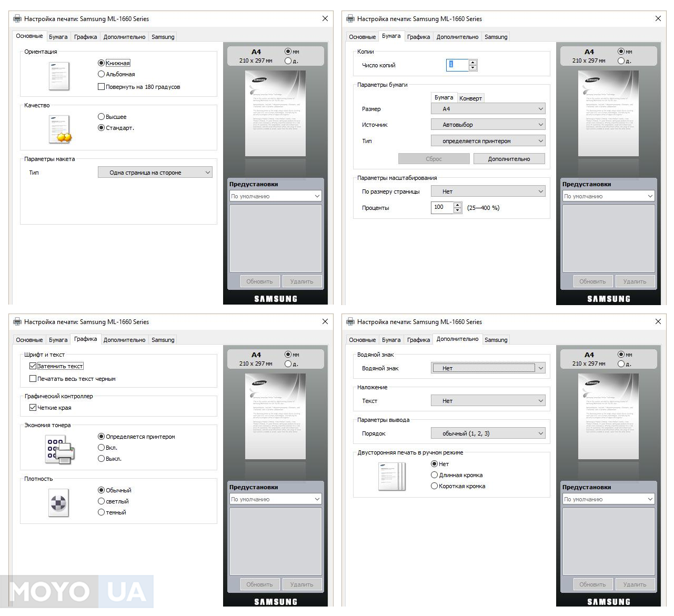Open Порядок dropdown обычный (1, 2, 3)
The height and width of the screenshot is (616, 674).
point(488,433)
